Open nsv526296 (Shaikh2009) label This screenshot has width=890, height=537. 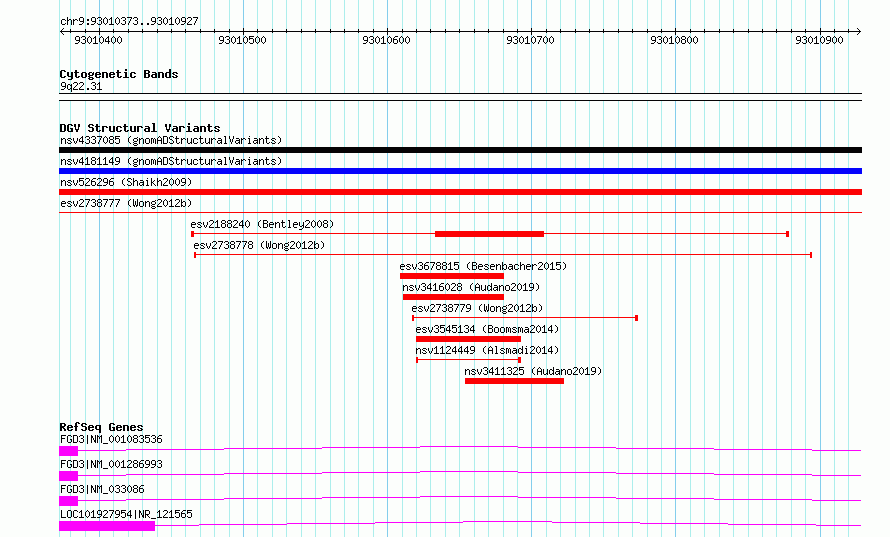(x=126, y=182)
